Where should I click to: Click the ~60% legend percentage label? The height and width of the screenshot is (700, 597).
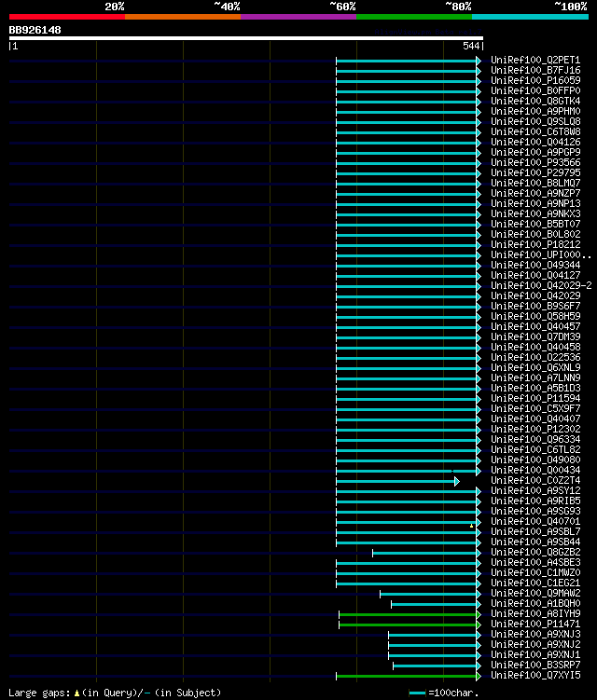point(342,7)
